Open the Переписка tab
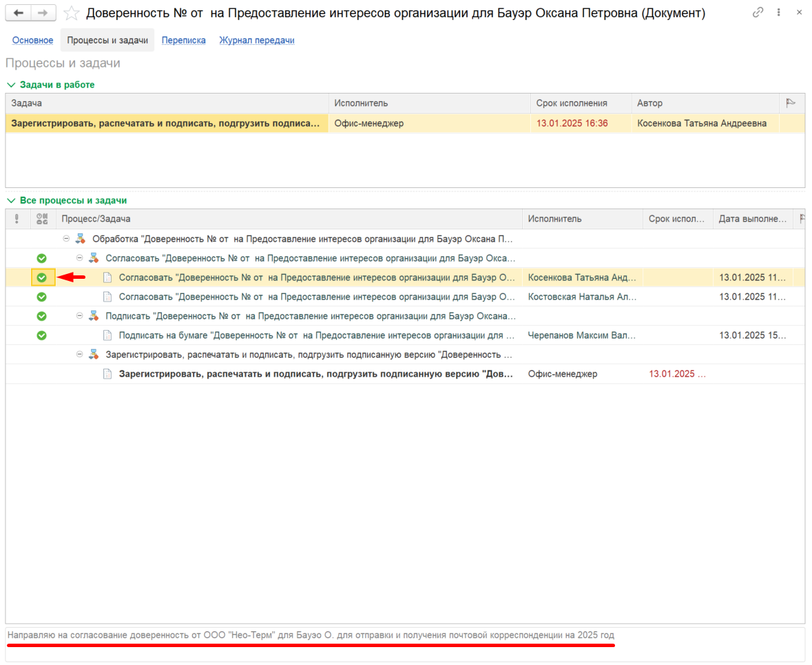Viewport: 812px width, 665px height. coord(183,41)
